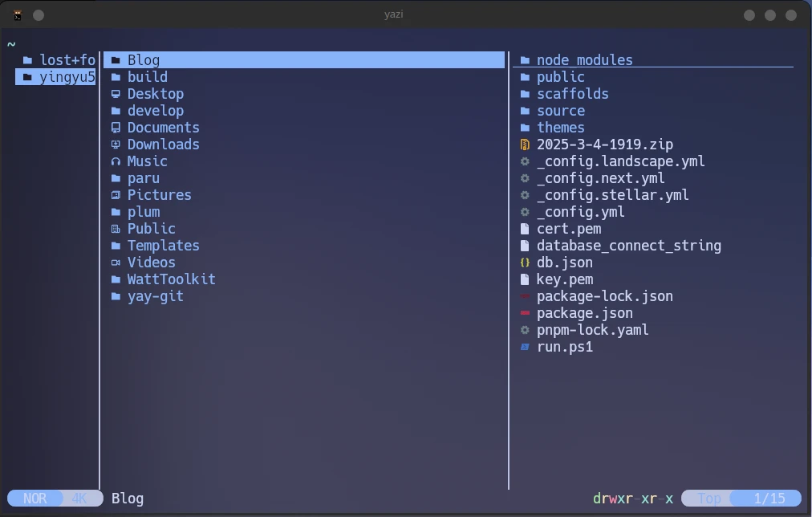Image resolution: width=812 pixels, height=517 pixels.
Task: Click the zip archive icon beside 2025-3-4-1919.zip
Action: click(525, 145)
